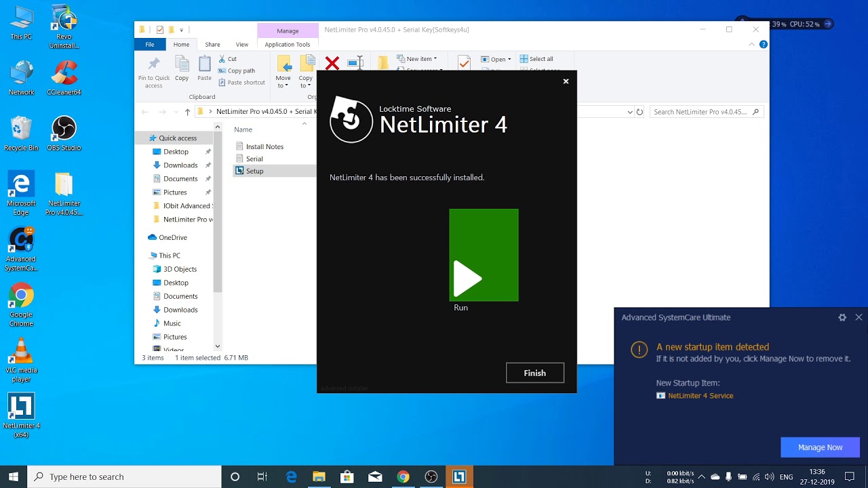
Task: Close the NetLimiter 4 installer dialog
Action: pyautogui.click(x=566, y=81)
